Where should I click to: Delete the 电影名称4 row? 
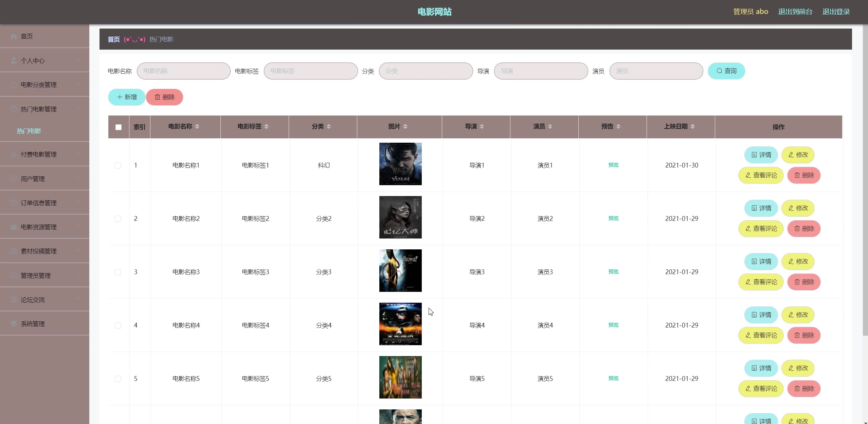804,335
